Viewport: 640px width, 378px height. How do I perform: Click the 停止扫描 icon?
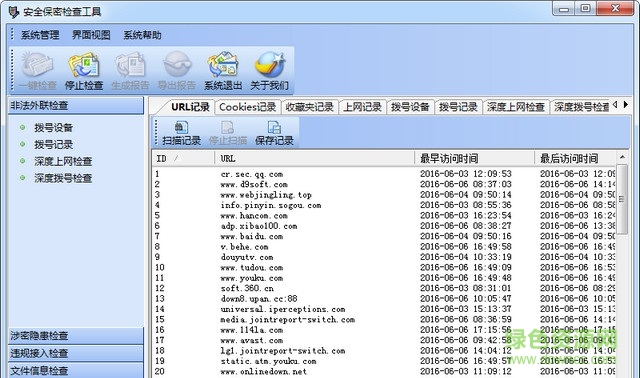pos(228,133)
